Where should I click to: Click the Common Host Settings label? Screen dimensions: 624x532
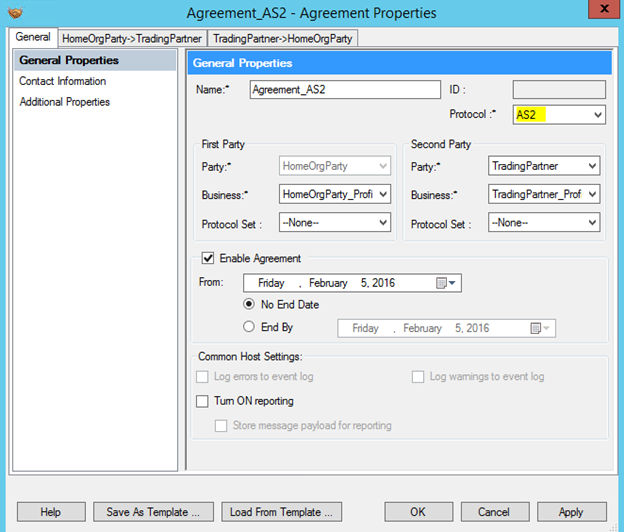(250, 357)
